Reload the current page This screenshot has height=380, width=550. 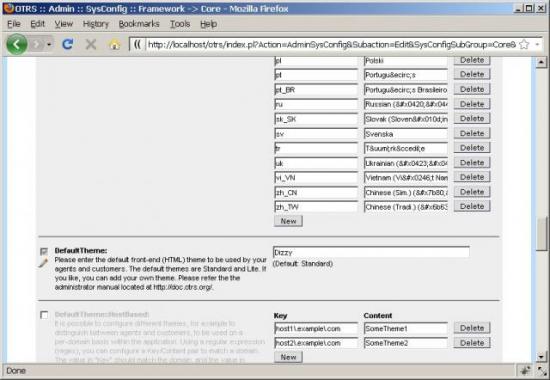coord(68,45)
